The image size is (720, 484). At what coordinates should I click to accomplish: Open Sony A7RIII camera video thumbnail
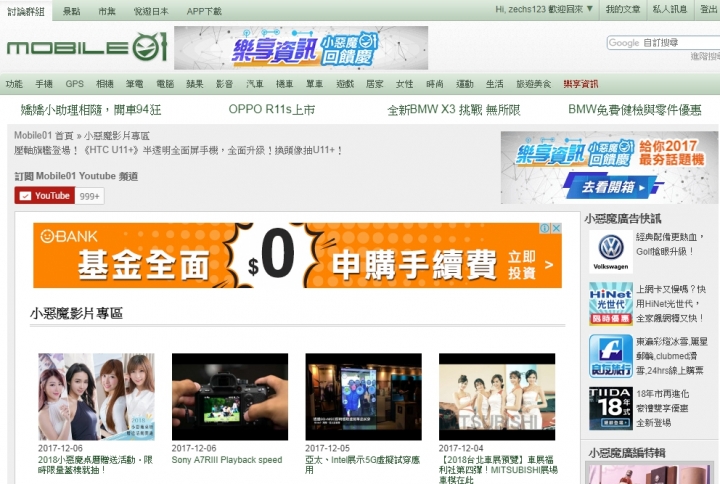[x=230, y=397]
